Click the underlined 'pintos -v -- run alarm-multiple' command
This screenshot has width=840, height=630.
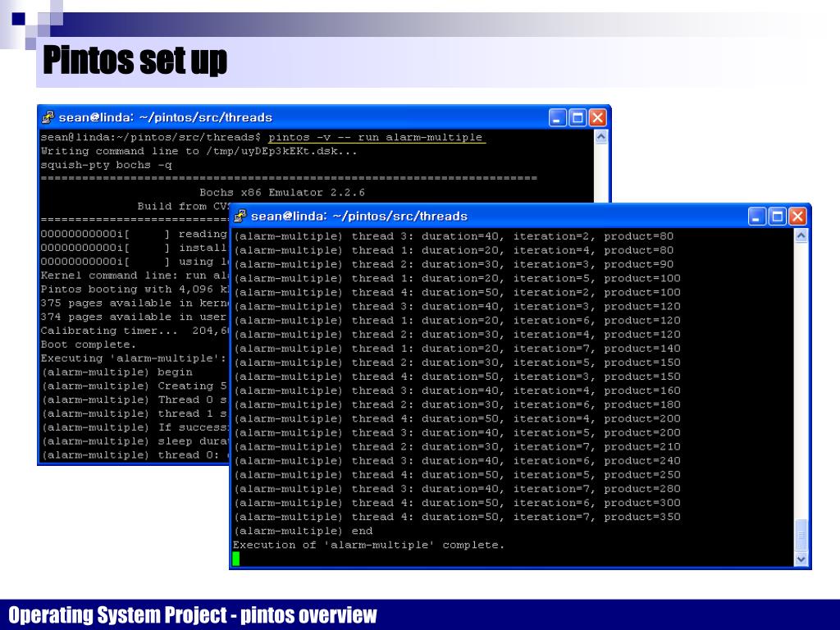376,137
